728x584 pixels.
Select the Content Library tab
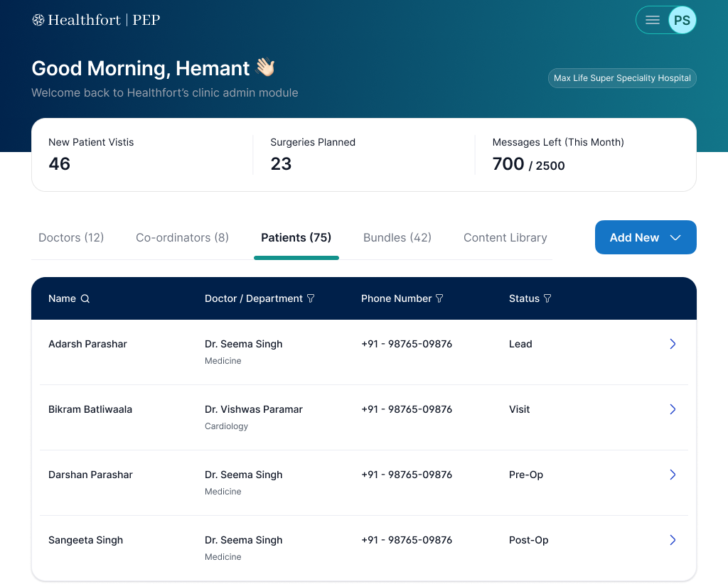[x=505, y=237]
